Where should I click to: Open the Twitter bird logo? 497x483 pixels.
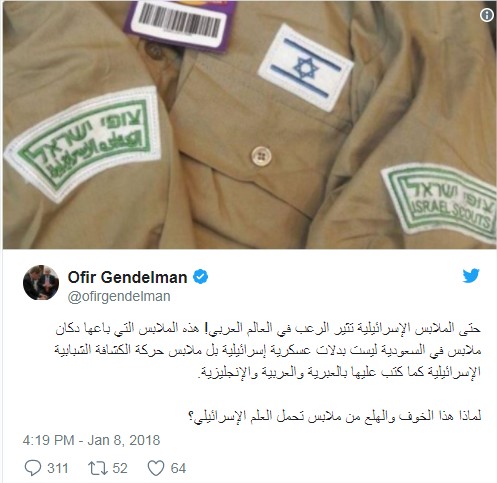[471, 276]
